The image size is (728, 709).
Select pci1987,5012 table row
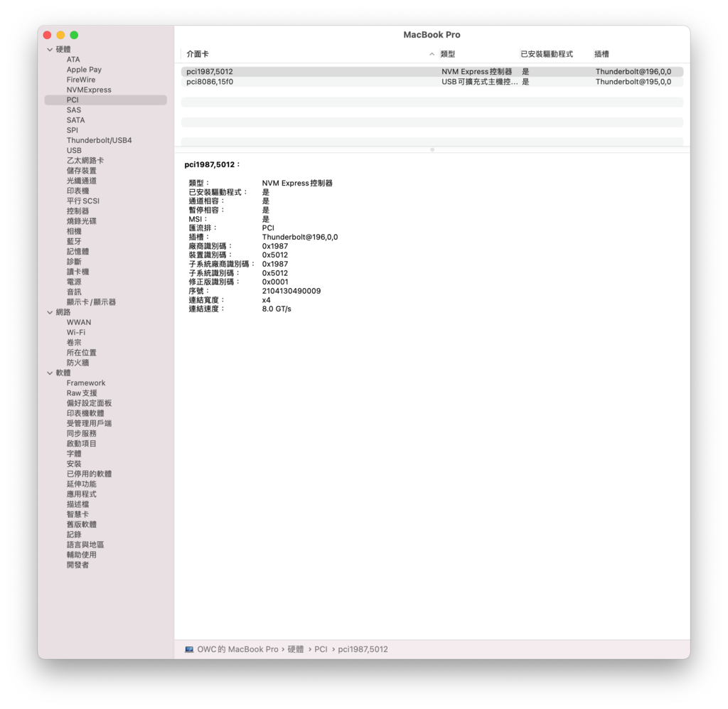(432, 72)
